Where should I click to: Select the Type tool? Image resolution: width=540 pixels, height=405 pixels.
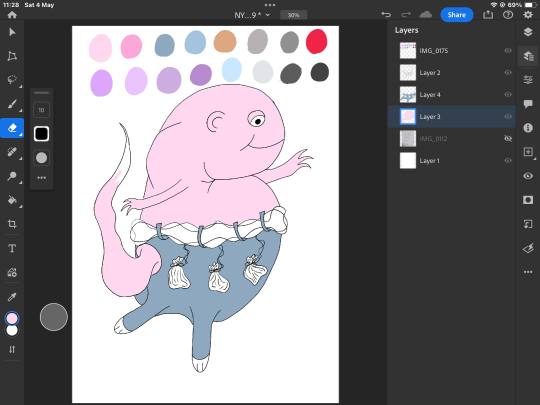(x=12, y=248)
